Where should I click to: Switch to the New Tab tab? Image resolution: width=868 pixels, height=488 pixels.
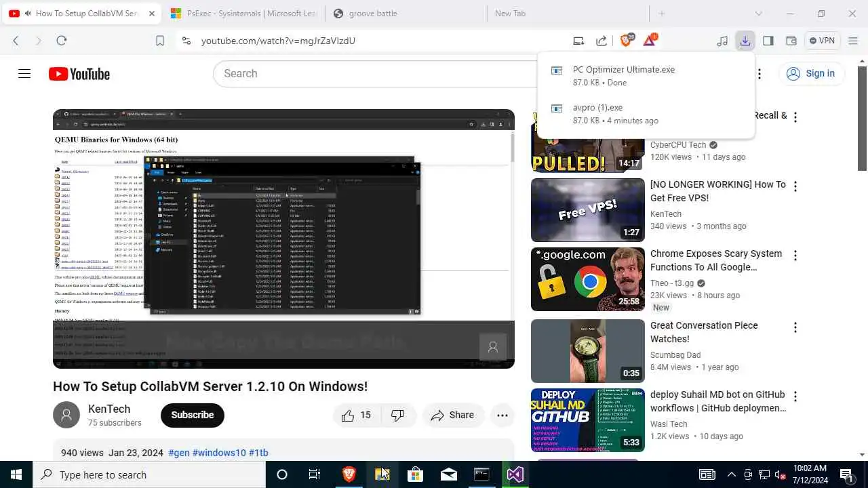(x=568, y=14)
